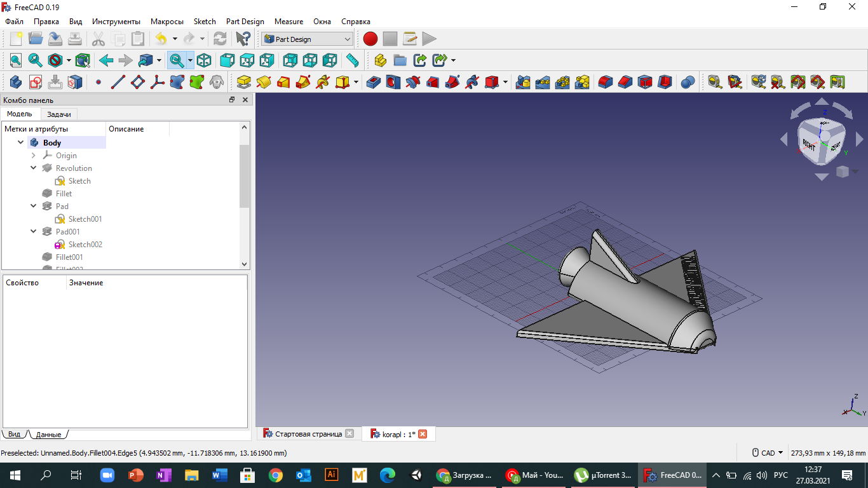This screenshot has width=868, height=488.
Task: Open µTorrent from the Windows taskbar
Action: coord(602,475)
